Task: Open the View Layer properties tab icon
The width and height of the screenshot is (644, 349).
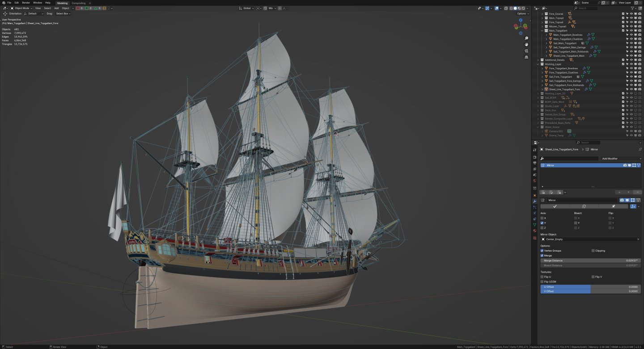Action: (534, 169)
